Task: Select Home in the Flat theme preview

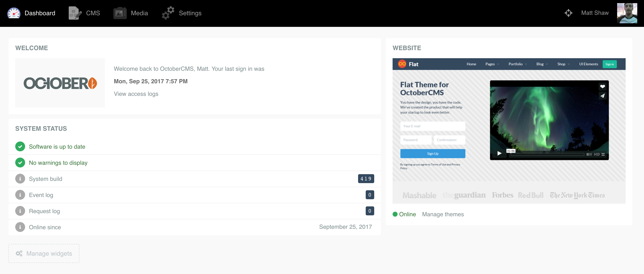Action: coord(471,64)
